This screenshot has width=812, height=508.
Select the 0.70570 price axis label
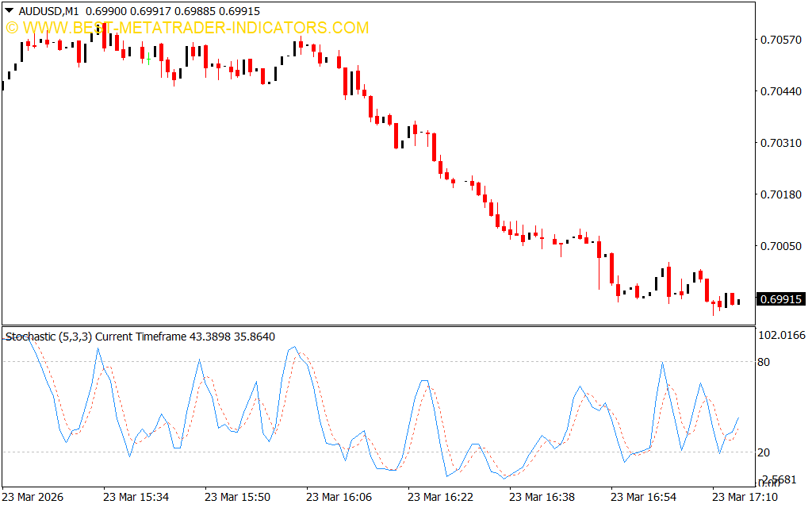click(x=781, y=40)
